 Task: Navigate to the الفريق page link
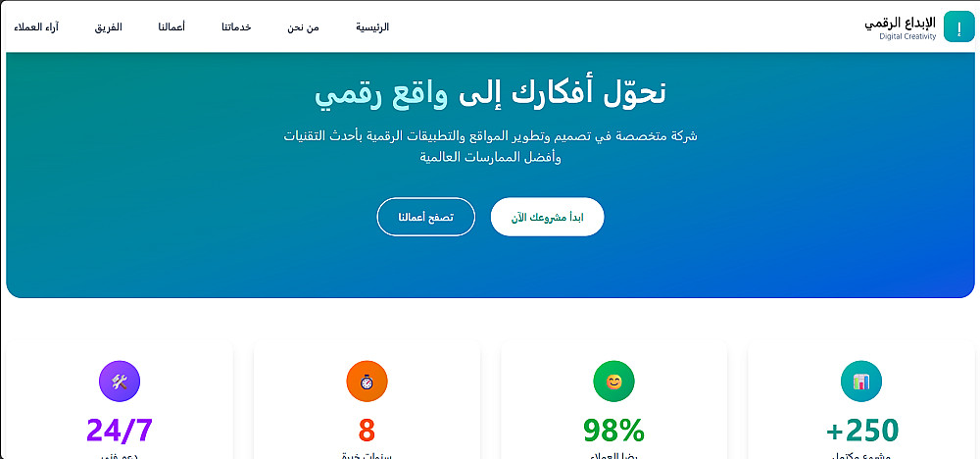[x=108, y=27]
